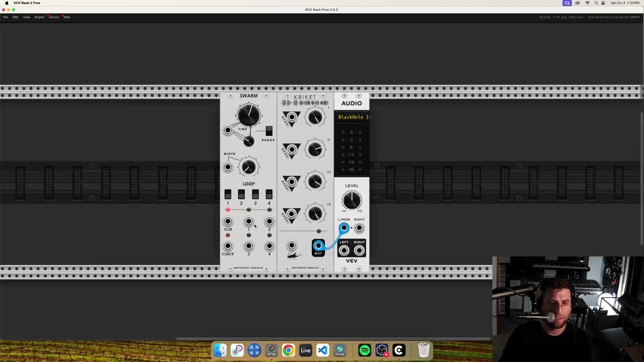Image resolution: width=644 pixels, height=362 pixels.
Task: Open the Audio module BlackHole device selector
Action: click(x=352, y=117)
